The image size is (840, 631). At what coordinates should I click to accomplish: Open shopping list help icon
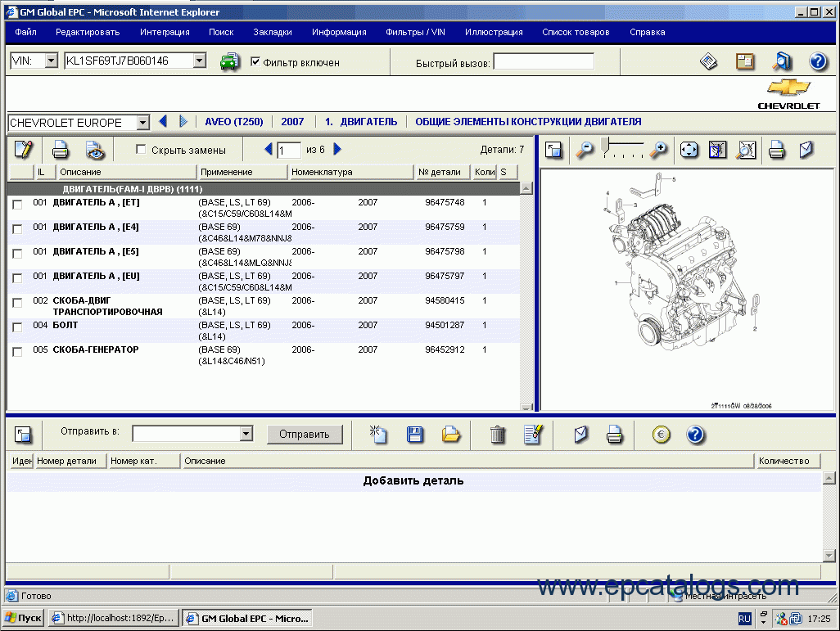click(695, 435)
